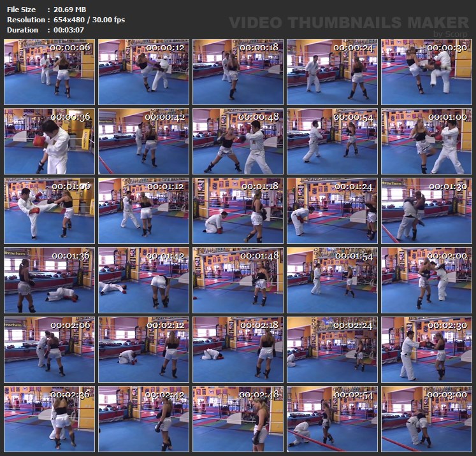476x456 pixels.
Task: Open the 00:02:36 frame
Action: tap(49, 419)
